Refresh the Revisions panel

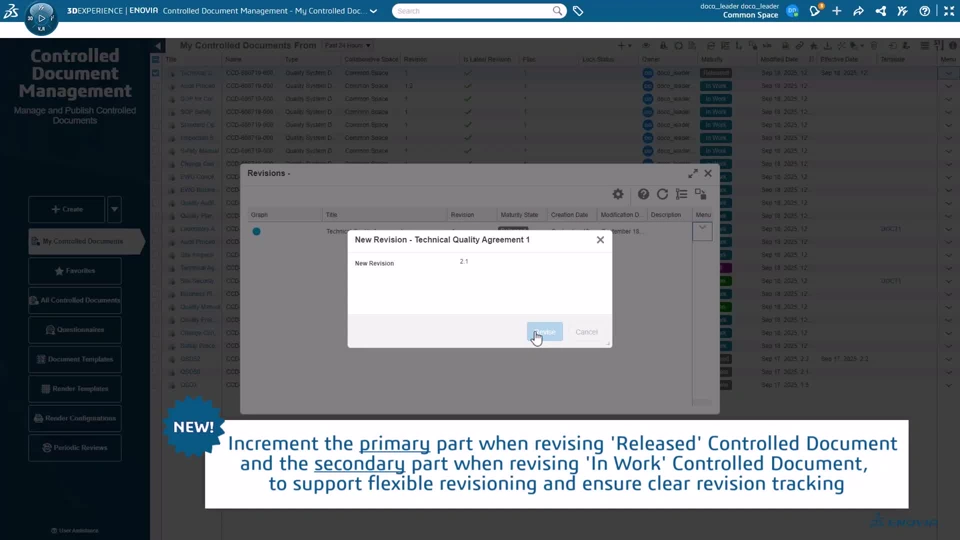point(662,194)
